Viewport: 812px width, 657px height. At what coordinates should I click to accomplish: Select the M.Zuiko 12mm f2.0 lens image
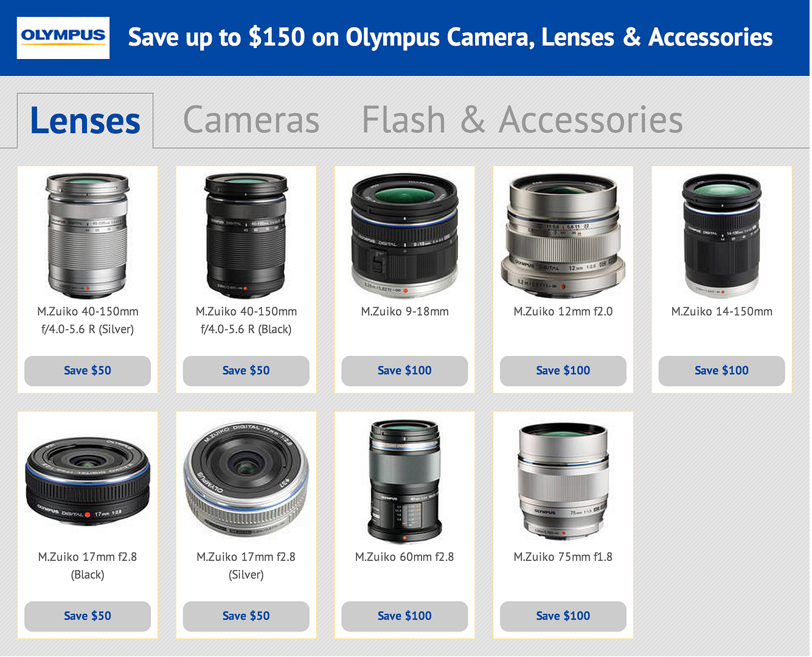coord(563,236)
